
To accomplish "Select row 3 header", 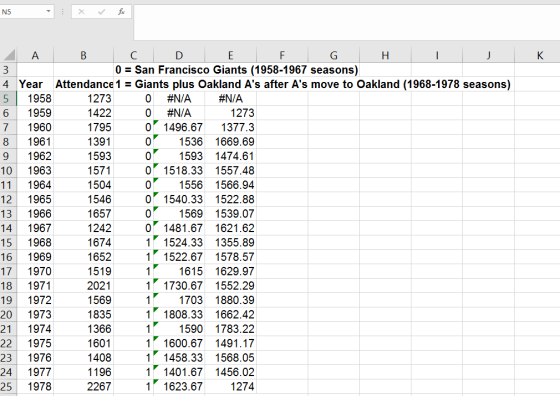I will 8,70.
